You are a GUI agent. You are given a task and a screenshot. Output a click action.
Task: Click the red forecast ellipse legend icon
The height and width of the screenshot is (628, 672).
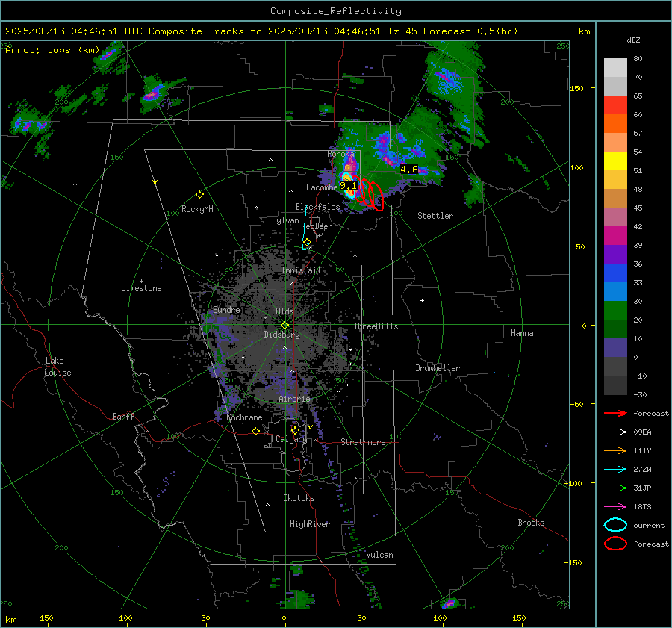tap(615, 544)
